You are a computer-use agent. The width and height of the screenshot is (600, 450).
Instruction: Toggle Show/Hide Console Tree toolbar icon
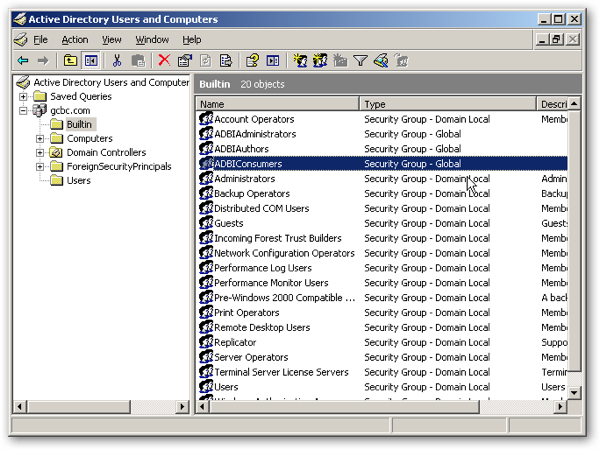[x=91, y=60]
